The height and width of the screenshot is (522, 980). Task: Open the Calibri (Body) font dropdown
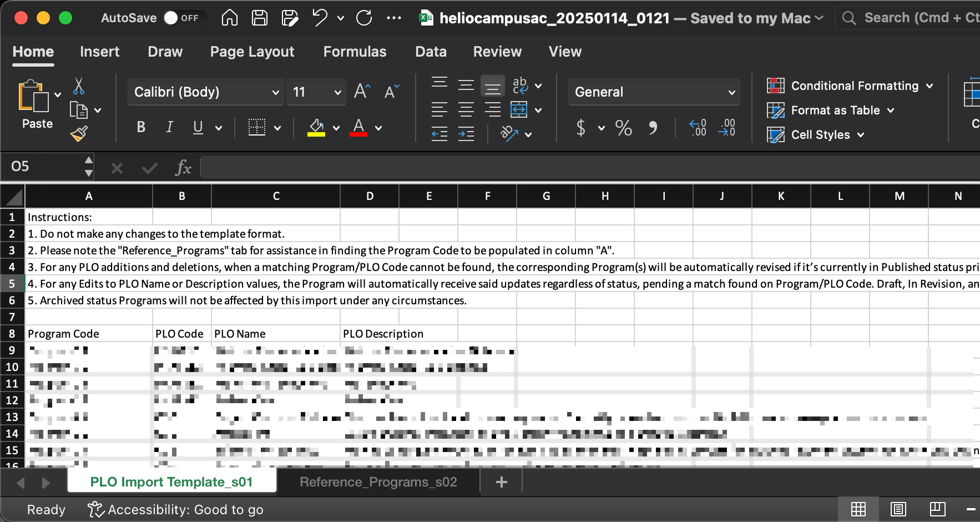coord(205,92)
